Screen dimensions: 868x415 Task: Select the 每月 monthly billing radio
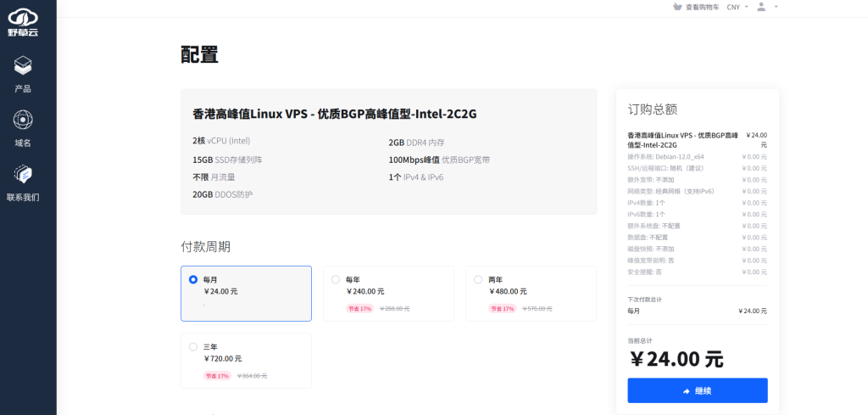(x=193, y=279)
